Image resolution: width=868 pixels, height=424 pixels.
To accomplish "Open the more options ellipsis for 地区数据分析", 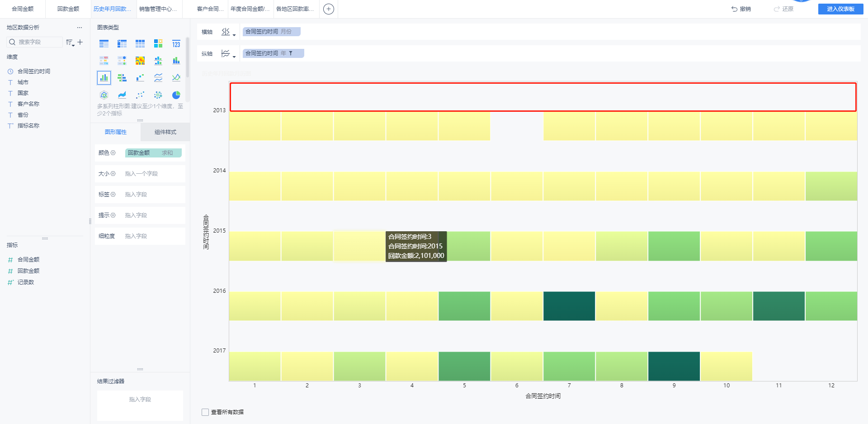I will coord(80,28).
